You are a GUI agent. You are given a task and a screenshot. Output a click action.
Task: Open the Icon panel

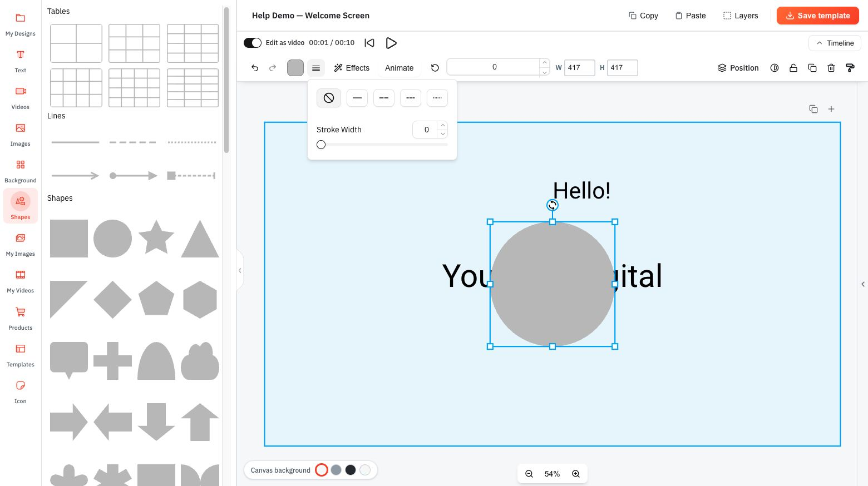(x=21, y=393)
